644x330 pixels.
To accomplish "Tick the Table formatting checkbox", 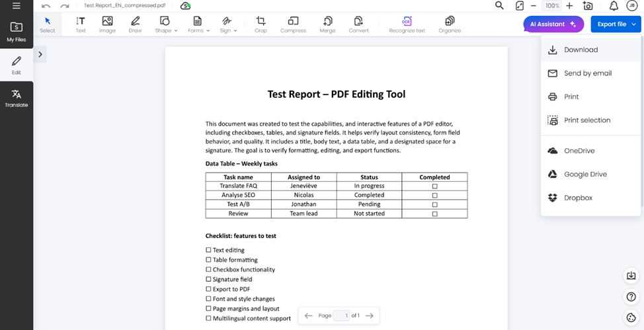I will (208, 260).
